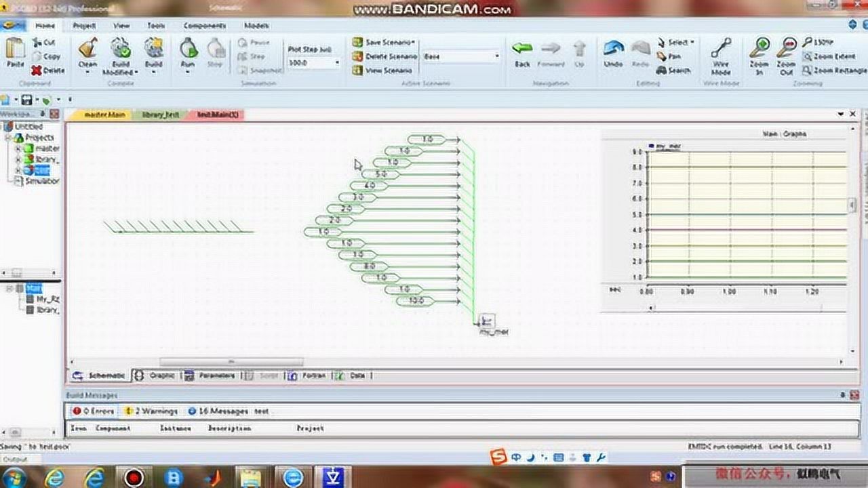Click the Zoom Extent button

(829, 56)
